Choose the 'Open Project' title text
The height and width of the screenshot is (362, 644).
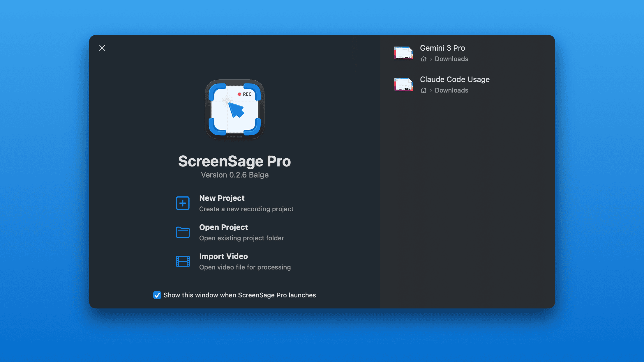[223, 227]
